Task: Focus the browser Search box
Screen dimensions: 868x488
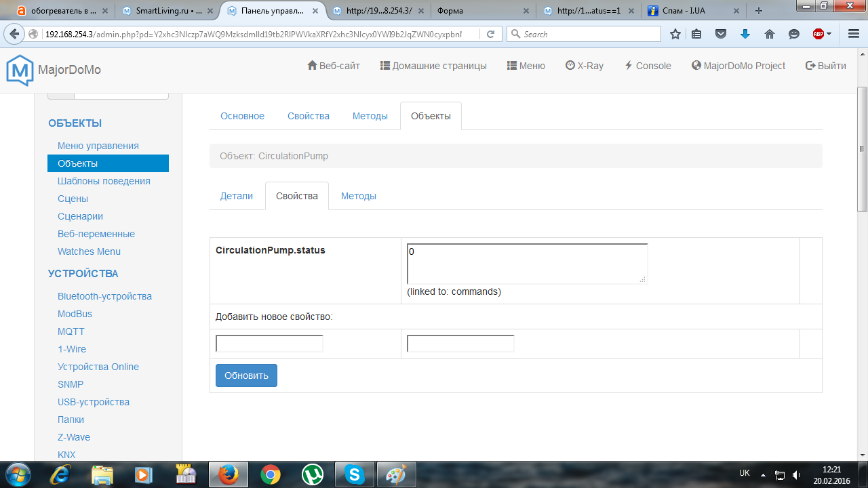Action: 583,34
